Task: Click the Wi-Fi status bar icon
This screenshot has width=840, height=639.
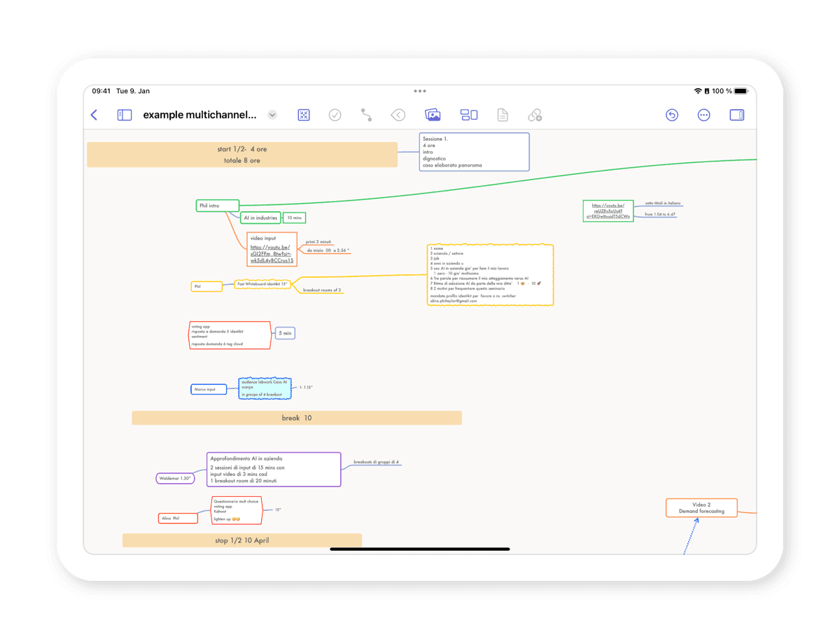Action: (x=697, y=90)
